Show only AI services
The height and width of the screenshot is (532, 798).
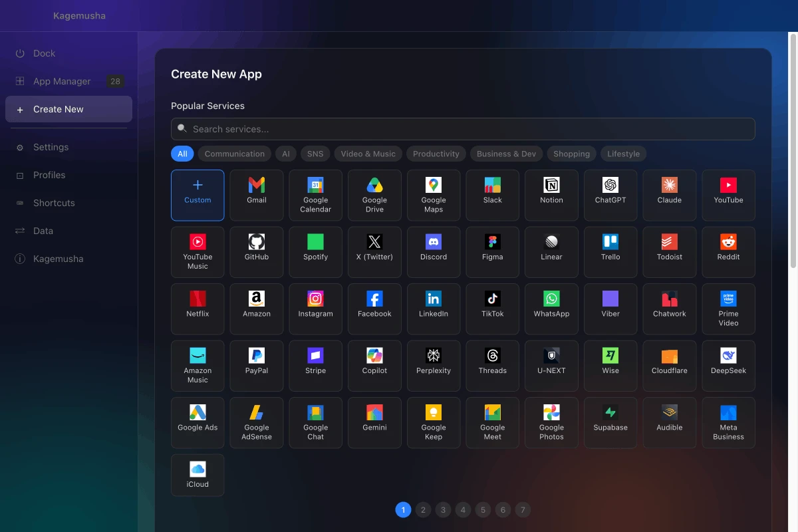[x=286, y=154]
